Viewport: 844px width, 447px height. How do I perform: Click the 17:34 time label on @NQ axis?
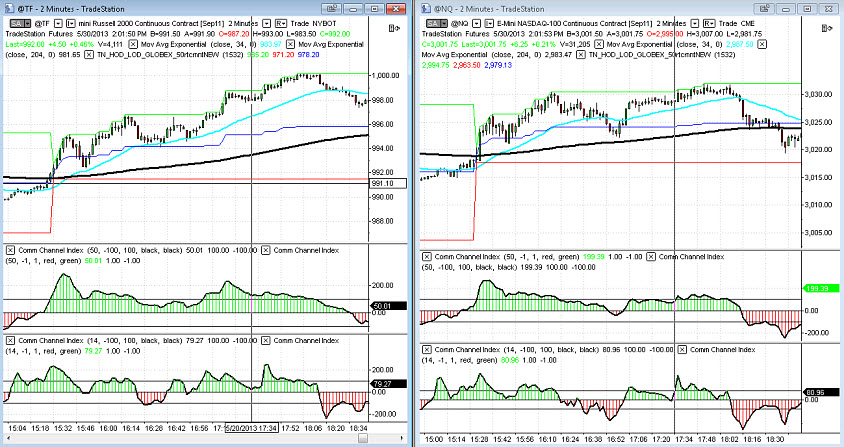684,439
